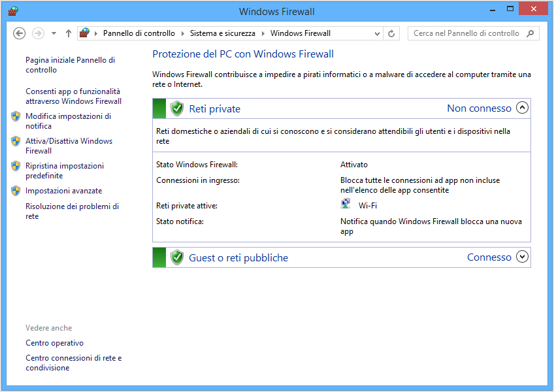Open the recent locations history dropdown

click(54, 33)
